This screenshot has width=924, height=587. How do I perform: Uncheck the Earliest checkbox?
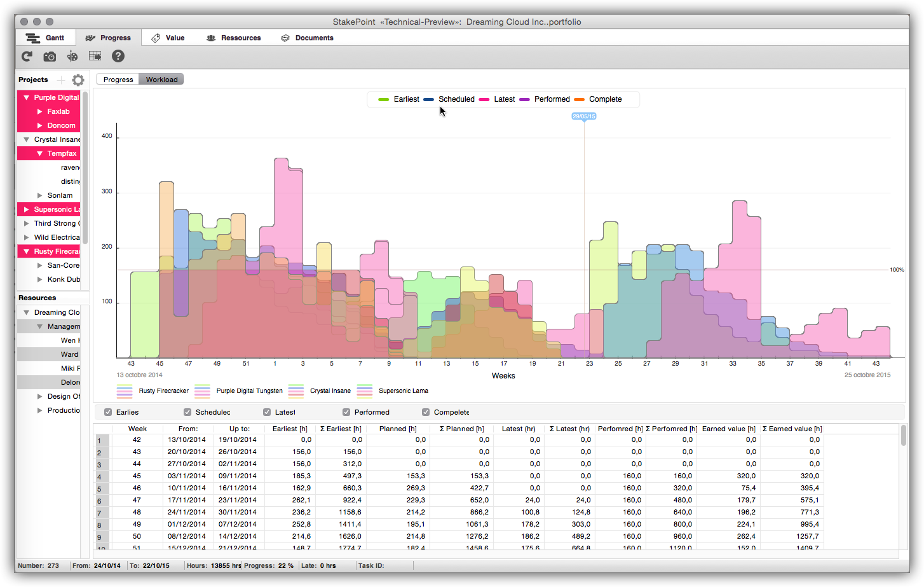click(x=108, y=412)
